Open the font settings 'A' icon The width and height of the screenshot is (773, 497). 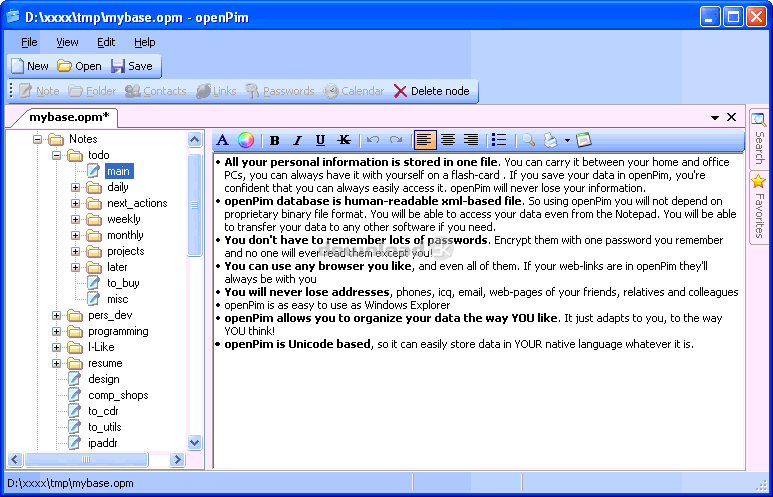(223, 140)
